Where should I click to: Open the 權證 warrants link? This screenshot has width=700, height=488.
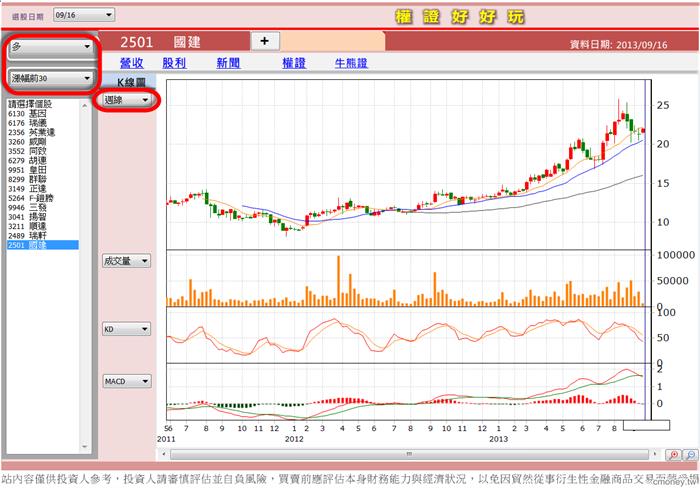(x=294, y=63)
